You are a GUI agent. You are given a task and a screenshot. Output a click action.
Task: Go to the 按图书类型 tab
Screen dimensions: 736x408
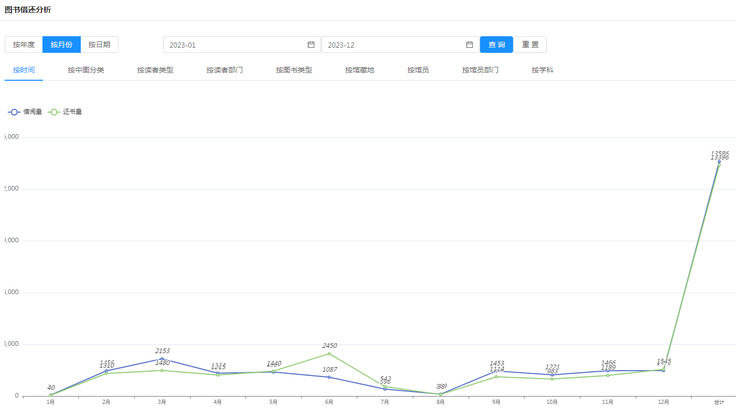pos(294,70)
